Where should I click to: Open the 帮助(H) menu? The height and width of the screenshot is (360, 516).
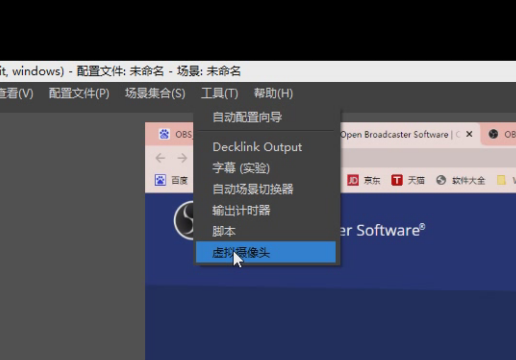pos(273,93)
